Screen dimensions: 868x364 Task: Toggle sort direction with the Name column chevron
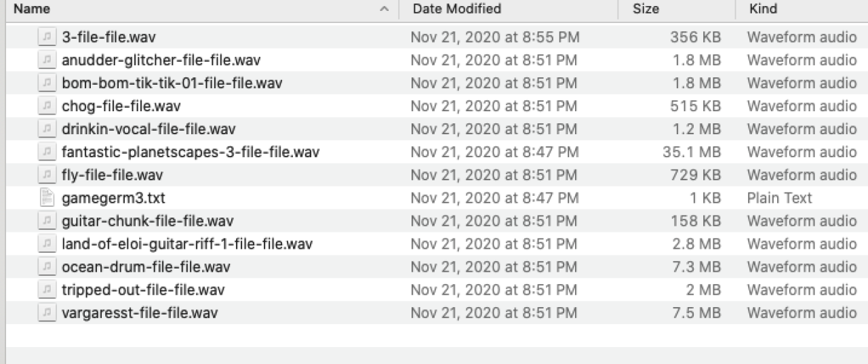(x=384, y=9)
